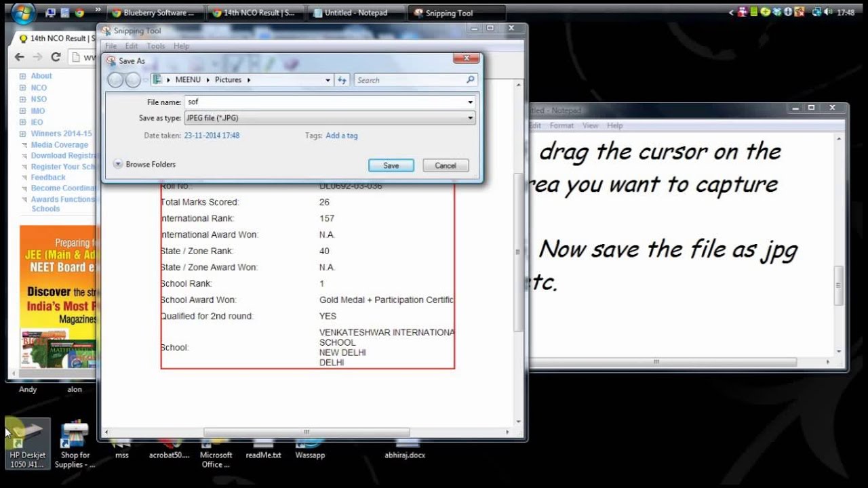This screenshot has width=868, height=488.
Task: Open the Save as type JPEG dropdown
Action: click(x=330, y=118)
